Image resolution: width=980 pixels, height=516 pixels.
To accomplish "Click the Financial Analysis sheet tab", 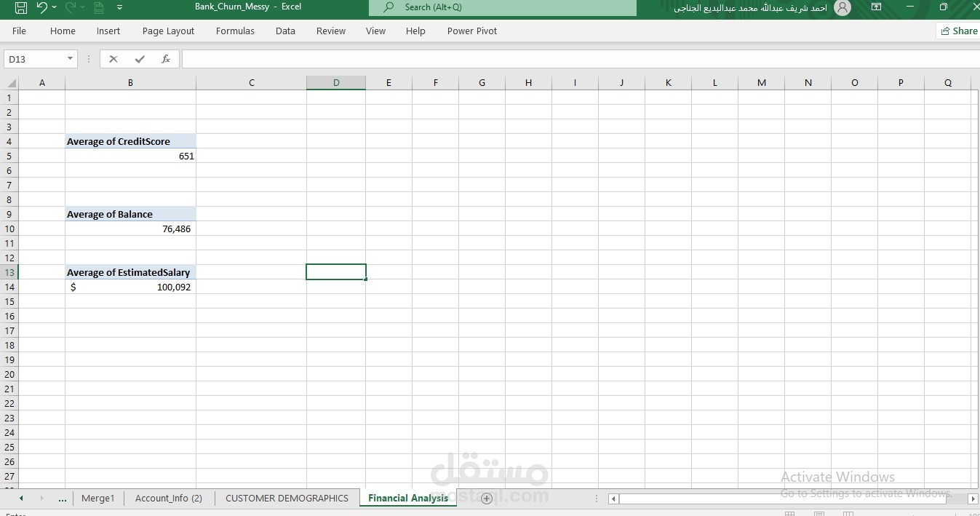I will (408, 499).
